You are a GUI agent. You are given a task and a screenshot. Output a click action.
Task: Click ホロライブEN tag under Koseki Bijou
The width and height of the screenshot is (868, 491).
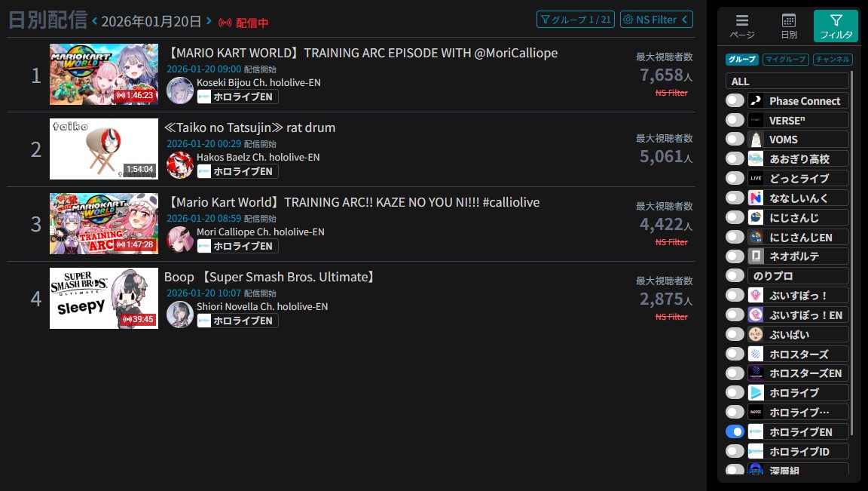coord(237,97)
